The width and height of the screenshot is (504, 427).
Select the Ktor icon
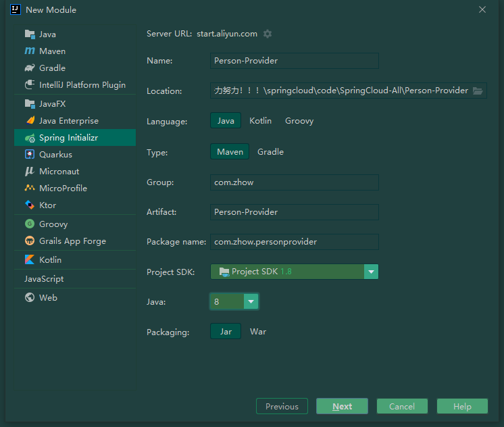coord(30,205)
